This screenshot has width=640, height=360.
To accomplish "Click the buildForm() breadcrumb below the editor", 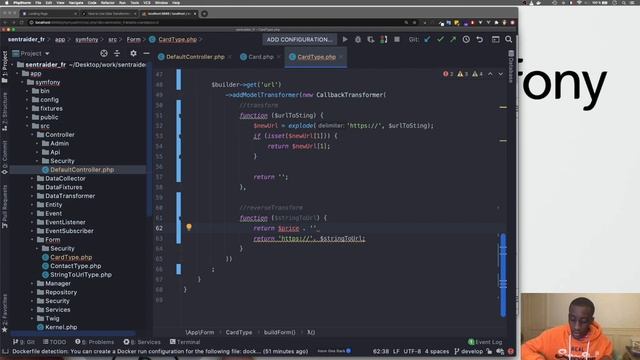I will coord(280,333).
